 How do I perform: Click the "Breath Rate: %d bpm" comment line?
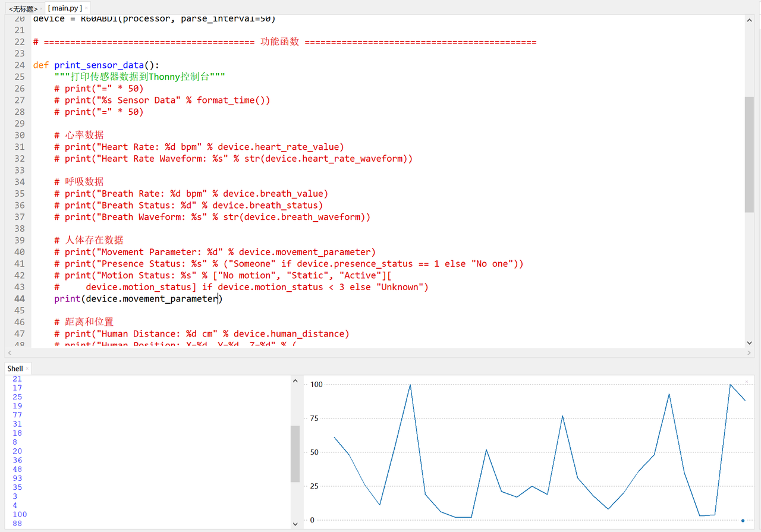pos(191,193)
